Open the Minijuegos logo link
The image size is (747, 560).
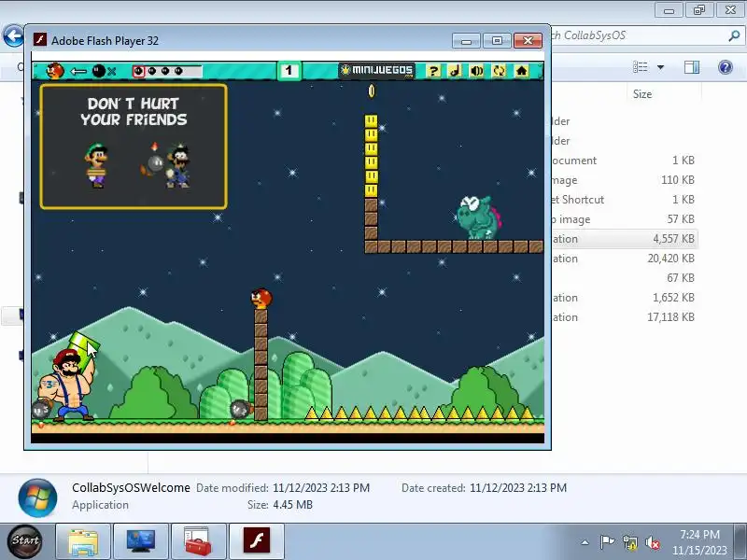point(377,71)
